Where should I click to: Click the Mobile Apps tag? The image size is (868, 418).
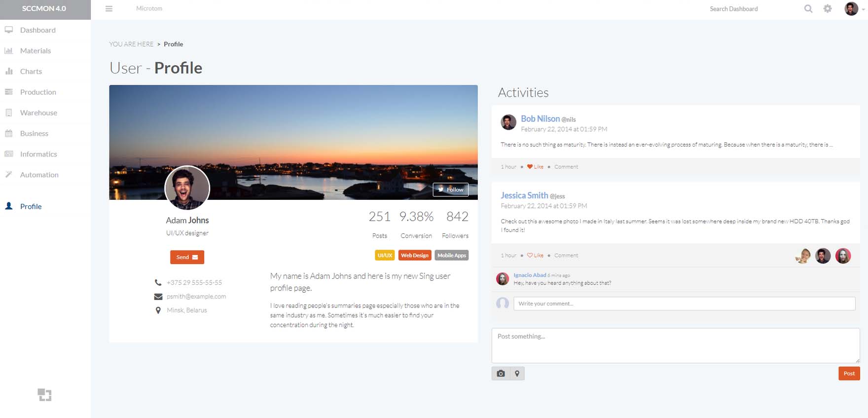pyautogui.click(x=452, y=255)
